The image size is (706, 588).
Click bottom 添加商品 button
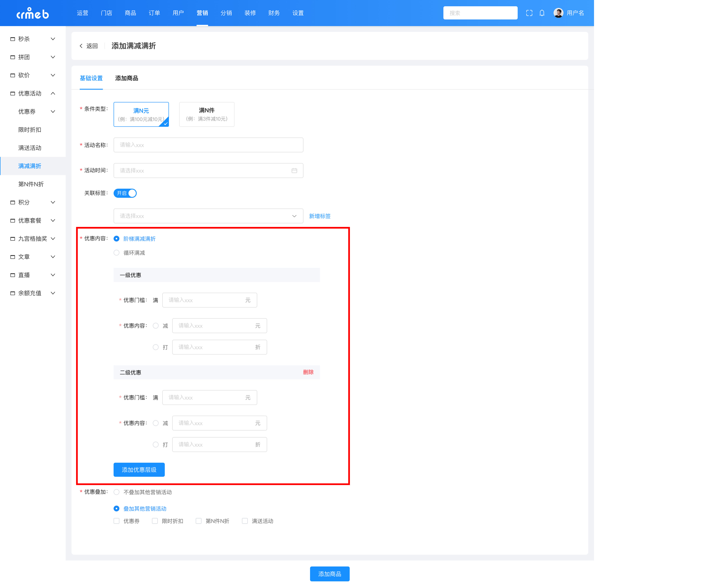329,574
